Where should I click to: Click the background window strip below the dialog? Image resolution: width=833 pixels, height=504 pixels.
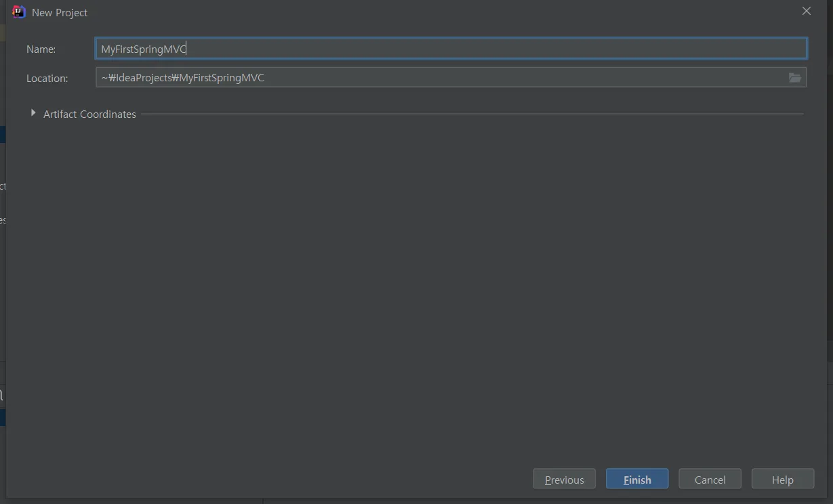pyautogui.click(x=474, y=501)
